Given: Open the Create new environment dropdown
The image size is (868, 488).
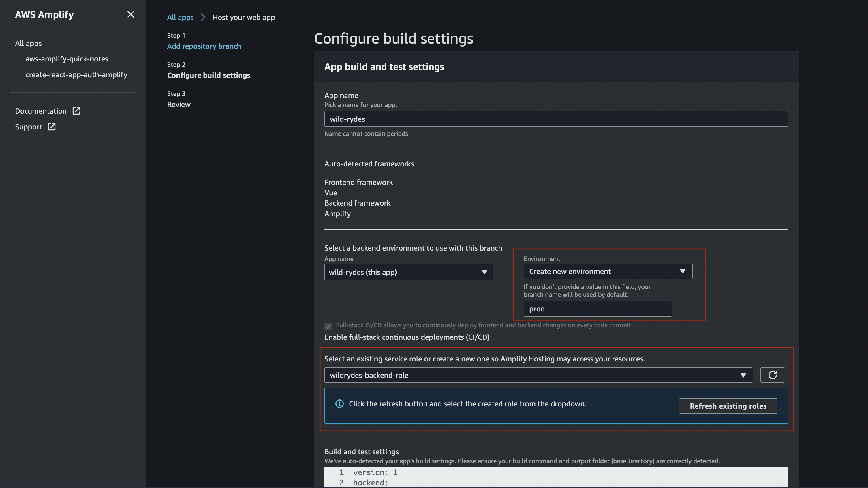Looking at the screenshot, I should (x=608, y=271).
